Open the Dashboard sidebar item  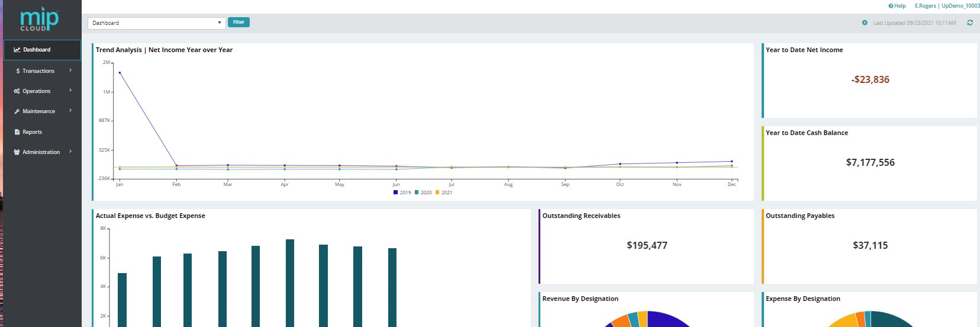(x=42, y=50)
